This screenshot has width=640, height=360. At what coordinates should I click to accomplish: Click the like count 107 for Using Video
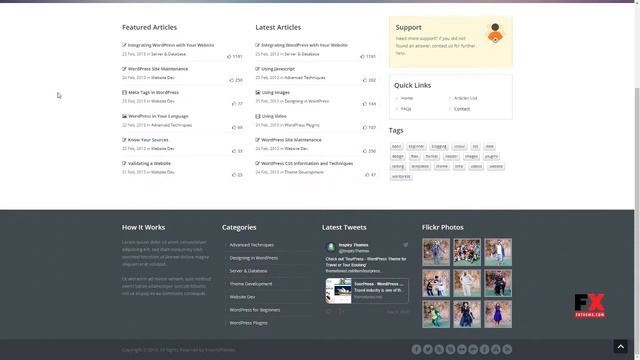[x=369, y=127]
